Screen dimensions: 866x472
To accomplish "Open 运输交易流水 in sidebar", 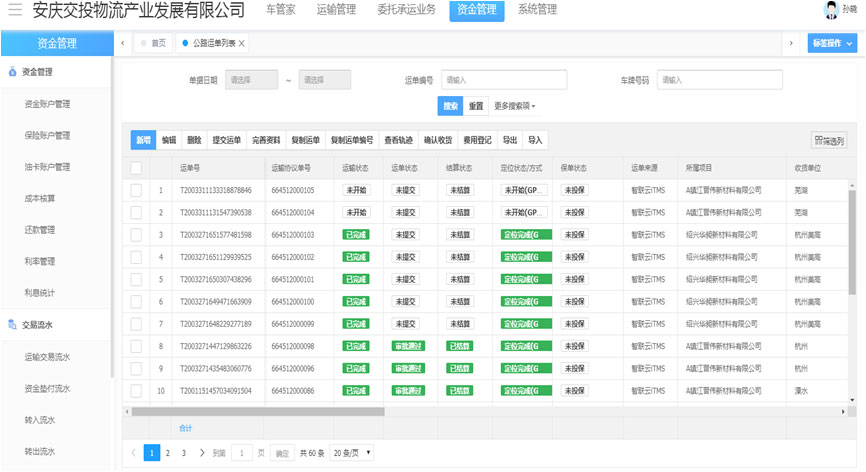I will (x=47, y=357).
